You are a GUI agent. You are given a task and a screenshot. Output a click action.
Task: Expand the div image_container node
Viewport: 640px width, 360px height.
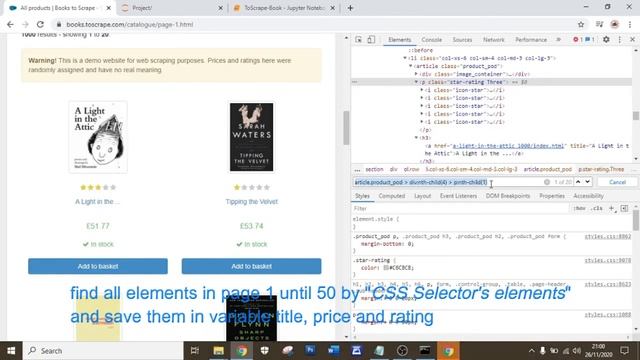(416, 74)
